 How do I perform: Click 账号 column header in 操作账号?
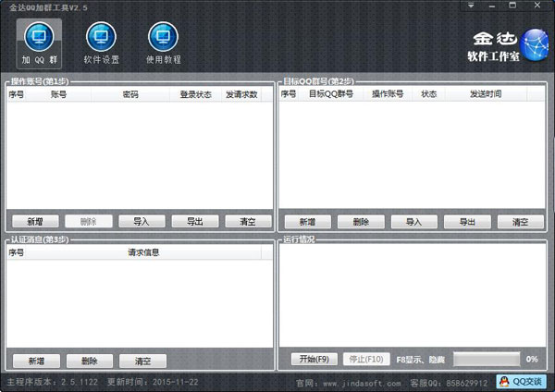click(x=59, y=94)
